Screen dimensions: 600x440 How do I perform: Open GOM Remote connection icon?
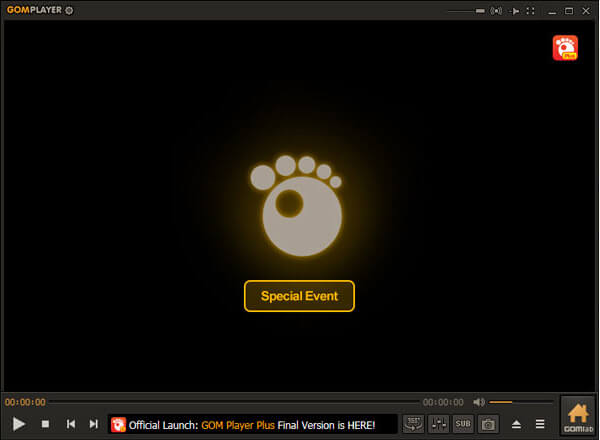click(496, 11)
